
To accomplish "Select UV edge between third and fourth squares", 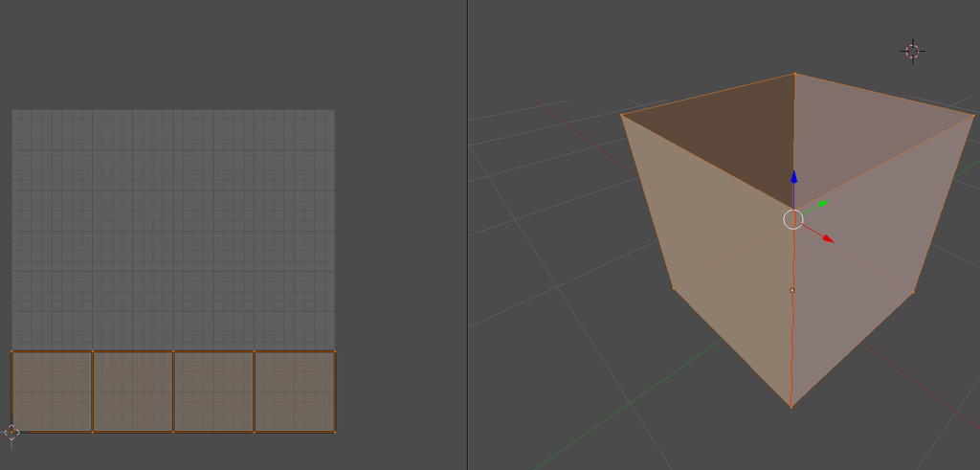I will 255,392.
